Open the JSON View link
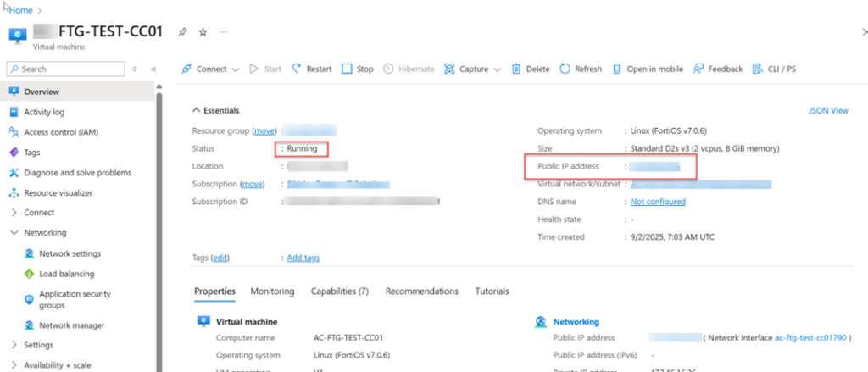This screenshot has height=372, width=868. (828, 111)
